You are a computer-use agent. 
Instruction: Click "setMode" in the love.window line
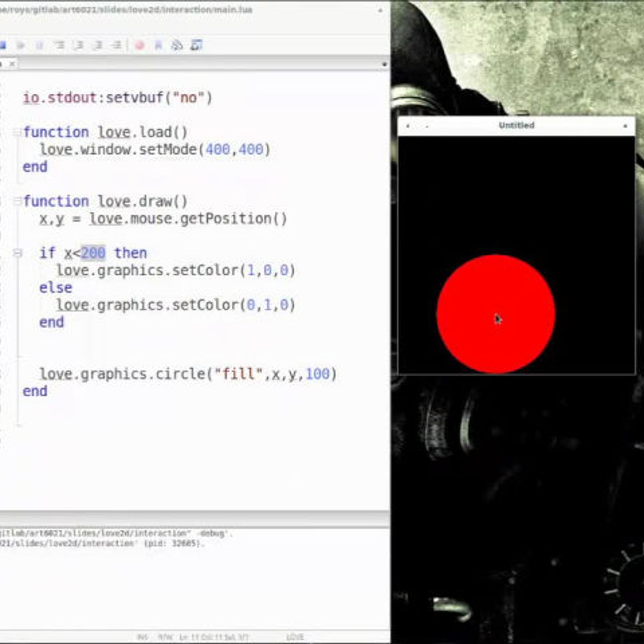tap(168, 149)
